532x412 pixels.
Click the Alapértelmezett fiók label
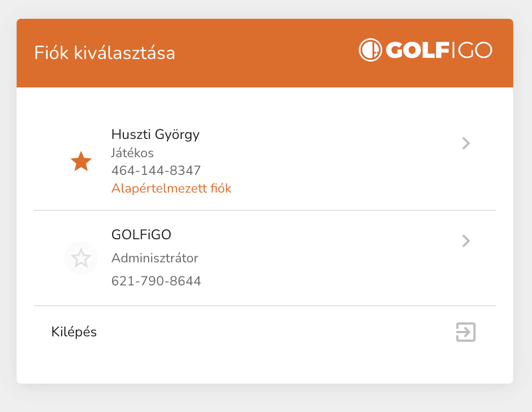[171, 188]
